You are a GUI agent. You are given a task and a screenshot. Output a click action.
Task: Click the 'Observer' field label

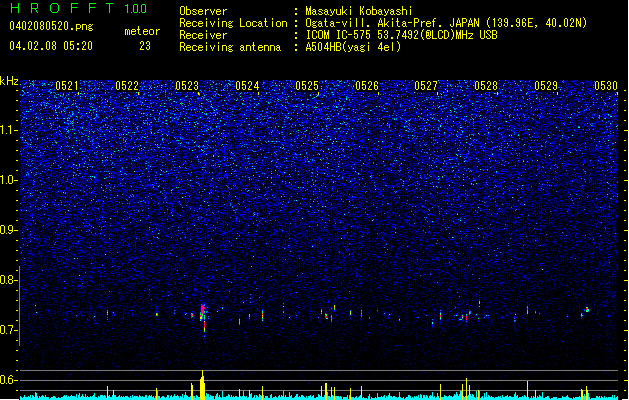(x=203, y=11)
